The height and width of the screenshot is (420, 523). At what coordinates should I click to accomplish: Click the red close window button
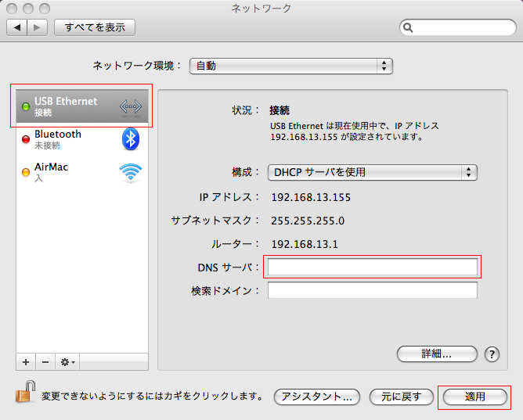[x=12, y=9]
